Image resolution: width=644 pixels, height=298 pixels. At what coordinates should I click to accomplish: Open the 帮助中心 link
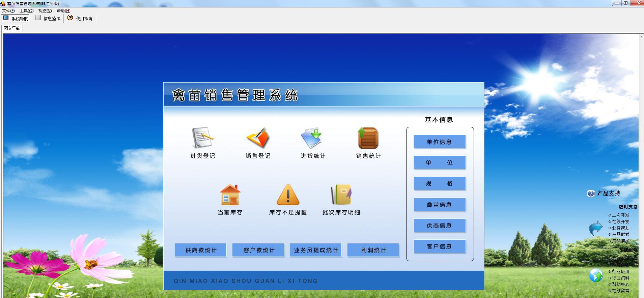coord(621,284)
